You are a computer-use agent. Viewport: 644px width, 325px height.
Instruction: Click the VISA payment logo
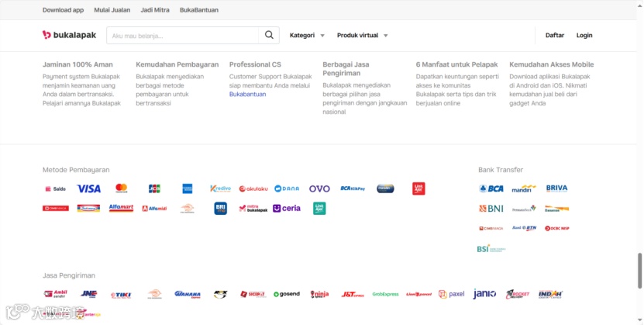click(x=88, y=188)
